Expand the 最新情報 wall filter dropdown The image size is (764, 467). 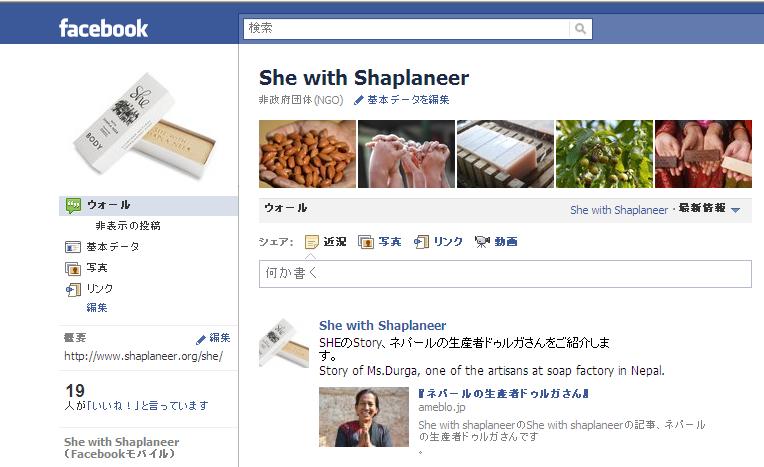pos(736,210)
